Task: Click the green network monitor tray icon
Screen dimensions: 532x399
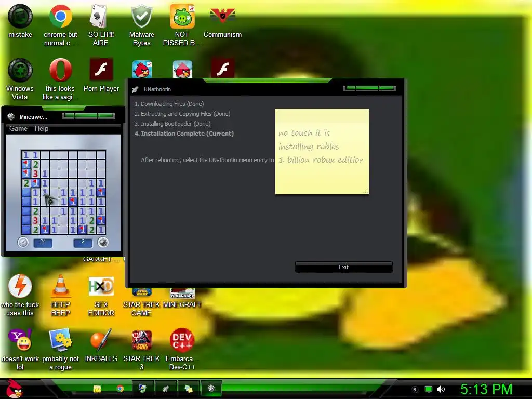Action: [x=429, y=389]
